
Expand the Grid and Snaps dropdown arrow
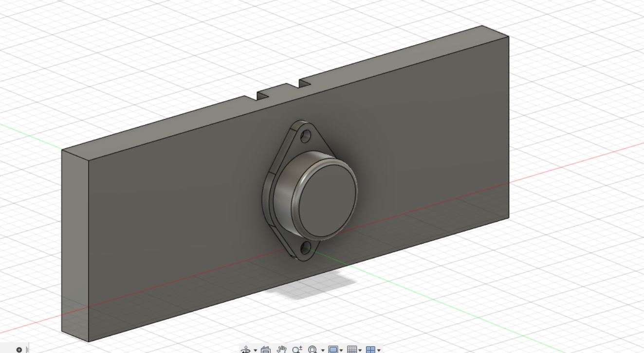pyautogui.click(x=360, y=350)
